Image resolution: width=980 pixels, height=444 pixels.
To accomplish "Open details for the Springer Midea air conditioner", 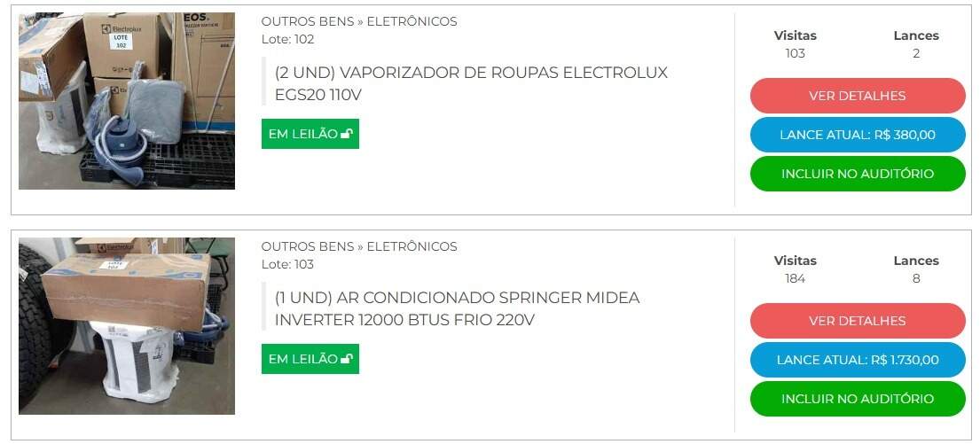I will click(x=858, y=320).
